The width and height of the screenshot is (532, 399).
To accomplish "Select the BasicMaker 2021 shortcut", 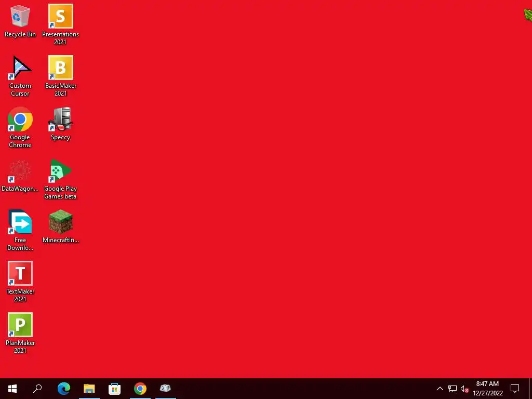I will pyautogui.click(x=60, y=76).
